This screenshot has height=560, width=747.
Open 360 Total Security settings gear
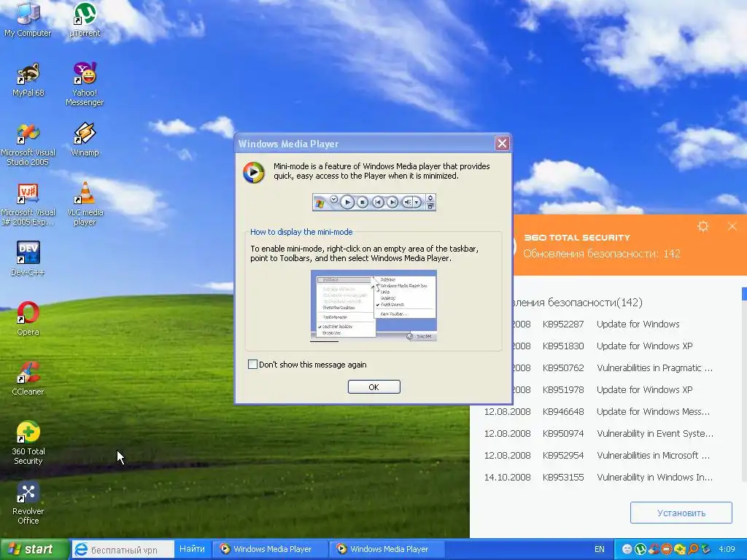click(703, 226)
